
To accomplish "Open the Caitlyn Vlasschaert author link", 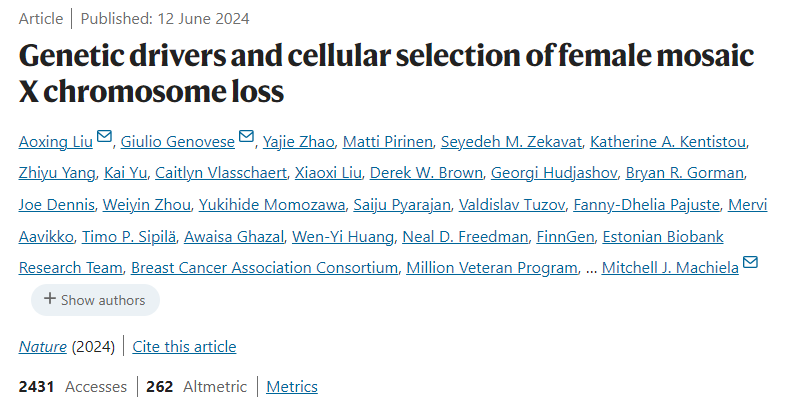I will [x=221, y=173].
